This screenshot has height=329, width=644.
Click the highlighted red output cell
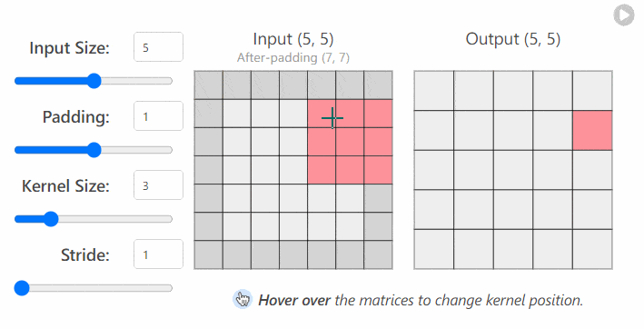click(592, 130)
